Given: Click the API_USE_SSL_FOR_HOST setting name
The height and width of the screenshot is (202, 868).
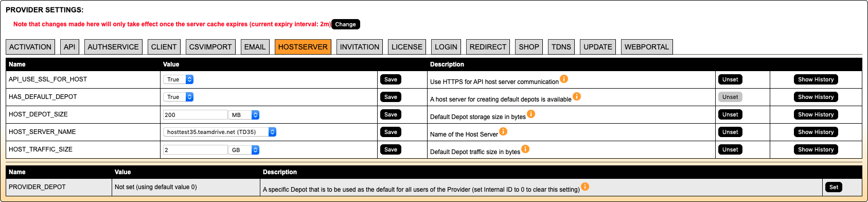Looking at the screenshot, I should point(48,79).
